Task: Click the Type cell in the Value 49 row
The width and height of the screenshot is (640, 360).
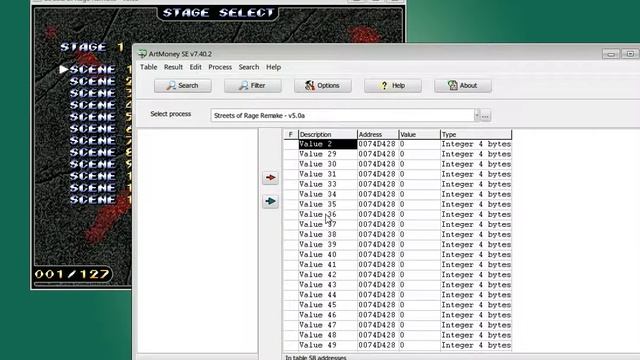Action: [x=476, y=345]
